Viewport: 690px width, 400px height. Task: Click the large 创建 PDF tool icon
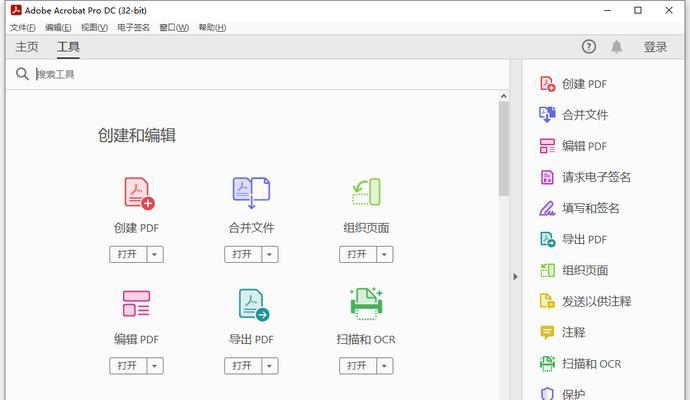139,193
